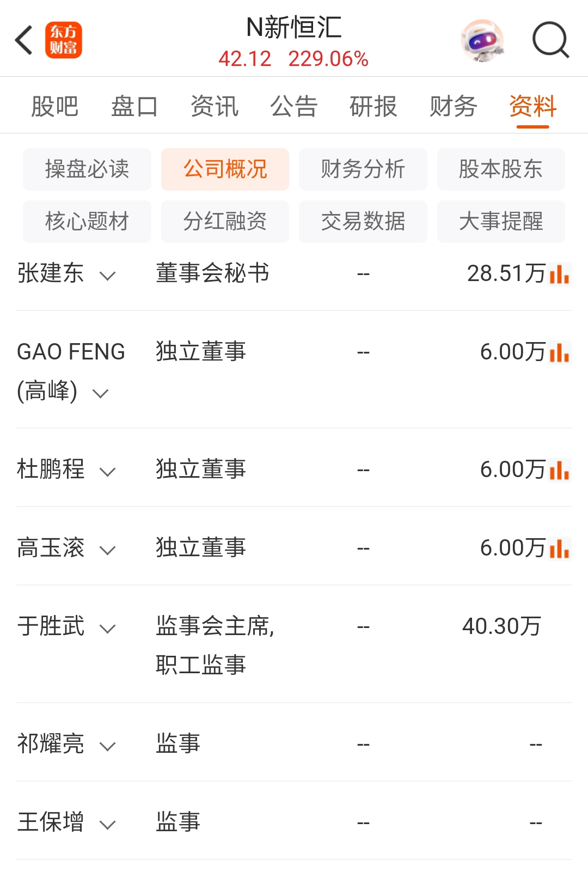Screen dimensions: 588x896
Task: Tap the N新恒汇 stock title
Action: click(294, 27)
